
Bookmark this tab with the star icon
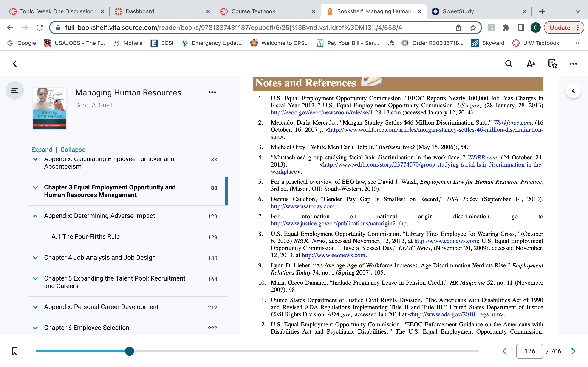pos(473,28)
